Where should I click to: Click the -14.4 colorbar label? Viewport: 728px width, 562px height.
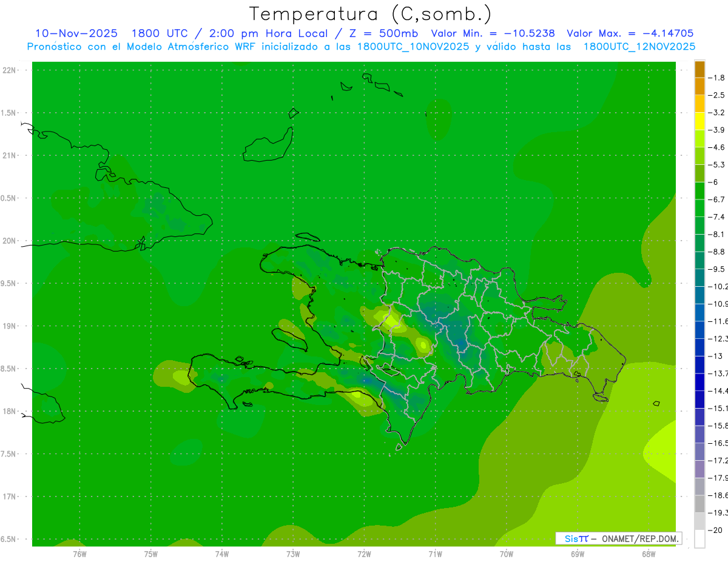point(717,391)
